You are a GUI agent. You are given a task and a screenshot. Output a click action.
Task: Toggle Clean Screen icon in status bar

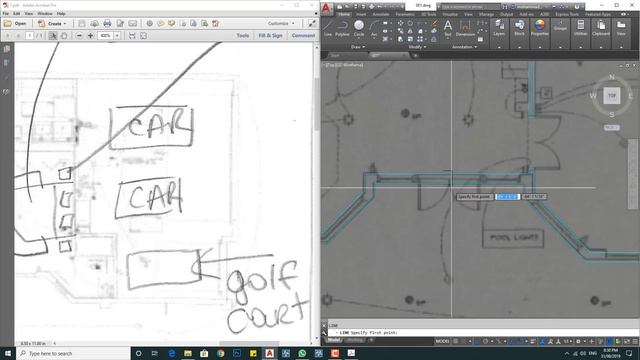[x=627, y=341]
